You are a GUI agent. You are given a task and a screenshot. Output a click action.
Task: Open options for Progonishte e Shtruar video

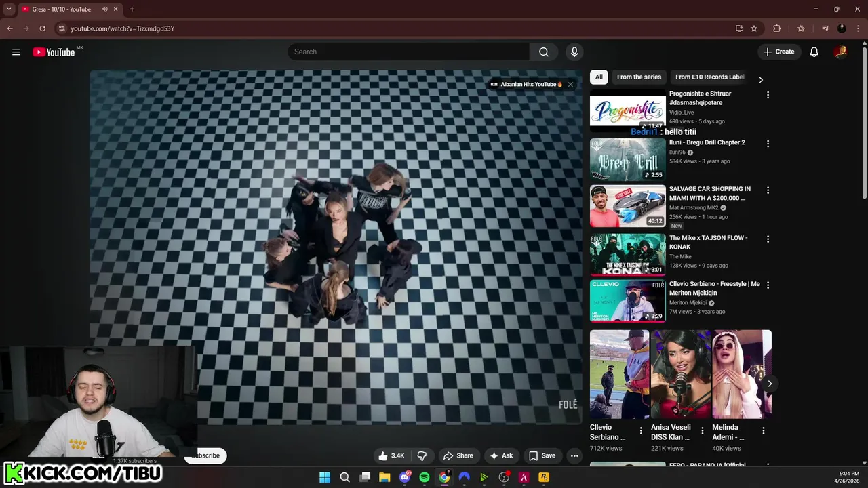coord(768,96)
